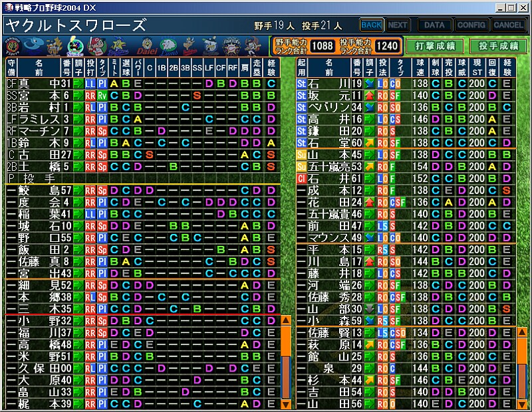Screen dimensions: 532x412
Task: Select the Hanshin Tigers team logo
Action: (13, 46)
